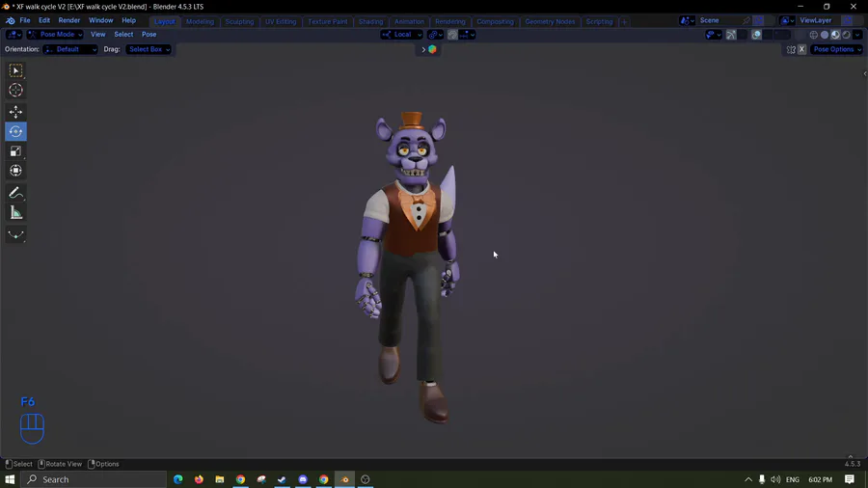Open the view layer browse dropdown
868x488 pixels.
[787, 20]
